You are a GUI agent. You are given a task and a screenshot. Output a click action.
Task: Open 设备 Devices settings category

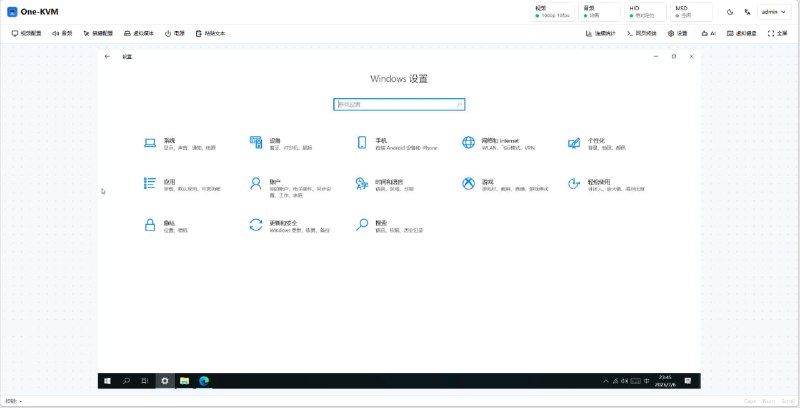281,143
